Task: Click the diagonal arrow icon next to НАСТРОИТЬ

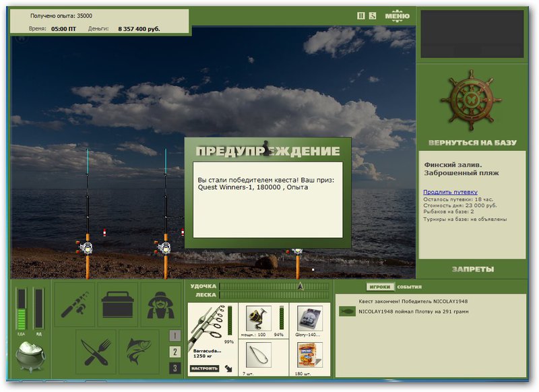Action: [228, 368]
